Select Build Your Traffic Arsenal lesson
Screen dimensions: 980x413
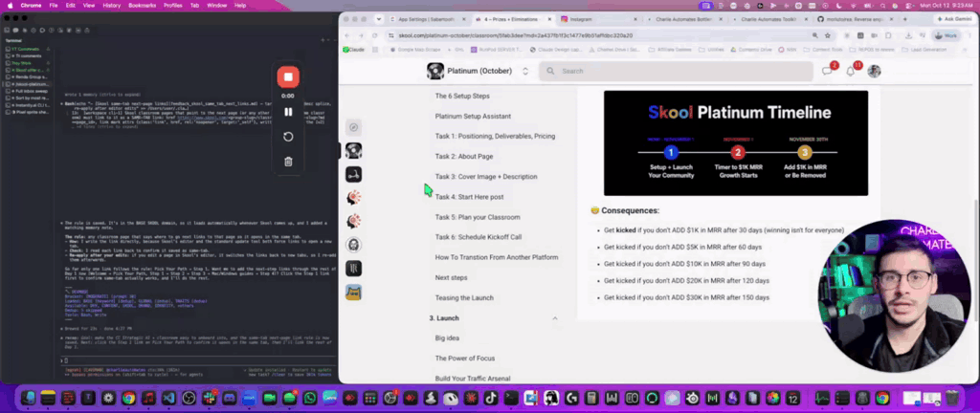(x=473, y=378)
